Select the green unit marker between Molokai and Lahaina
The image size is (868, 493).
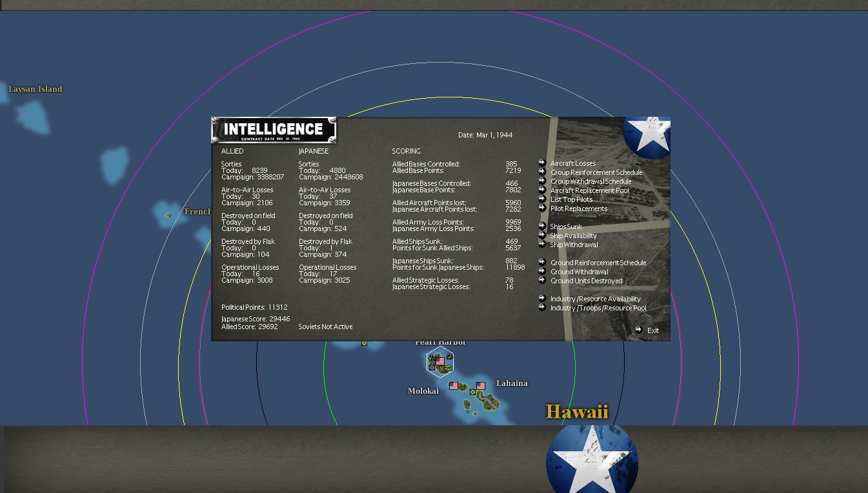pyautogui.click(x=472, y=392)
